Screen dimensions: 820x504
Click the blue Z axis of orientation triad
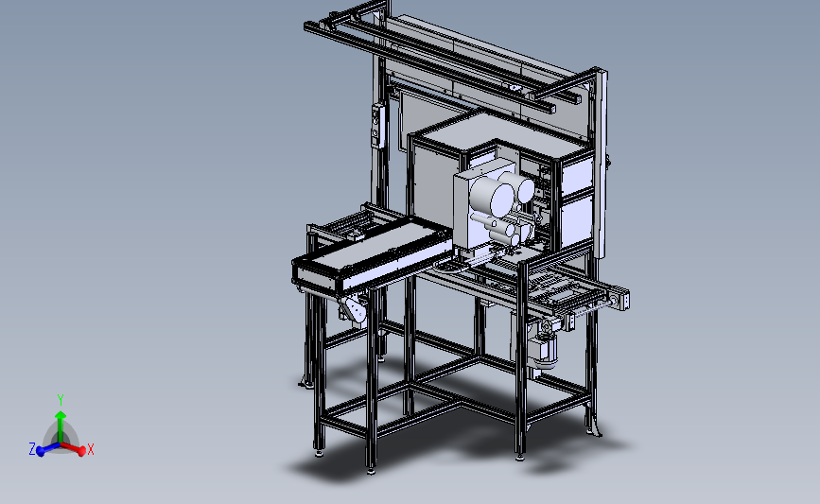coord(48,448)
